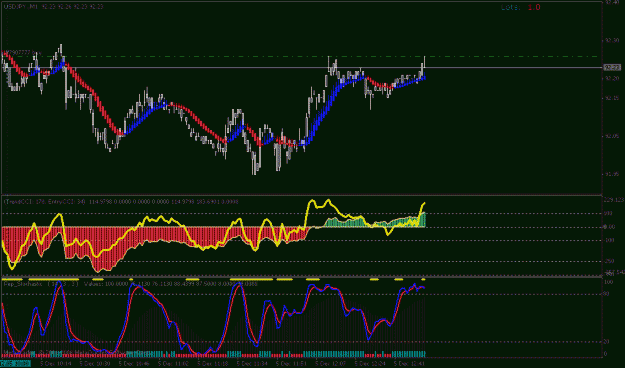Click the red Lots 1.0 value
Screen dimensions: 625x368
534,7
